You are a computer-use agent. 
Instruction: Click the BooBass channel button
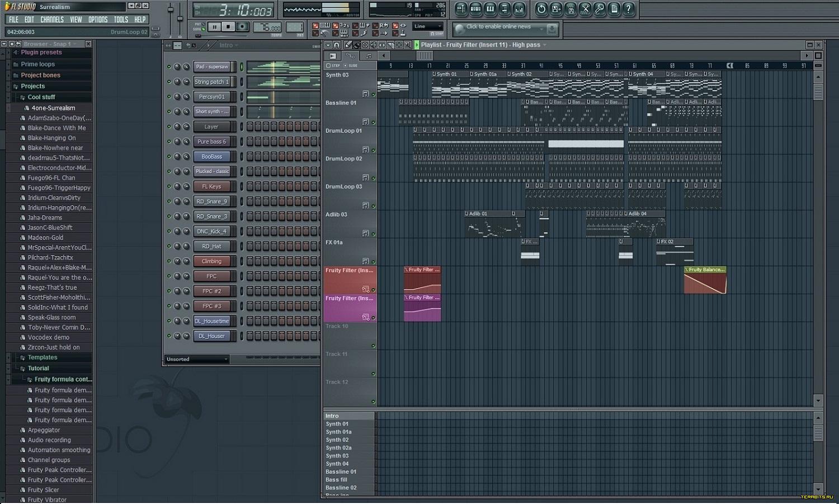(x=212, y=157)
